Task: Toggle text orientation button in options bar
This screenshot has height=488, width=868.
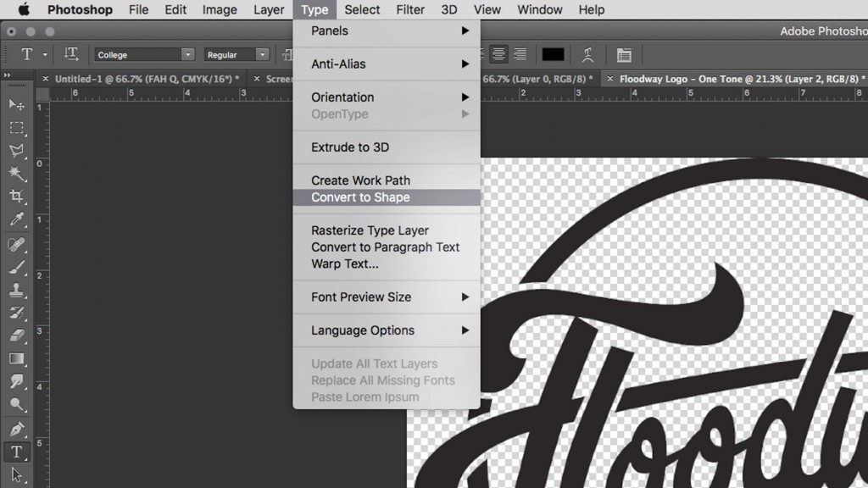Action: click(71, 54)
